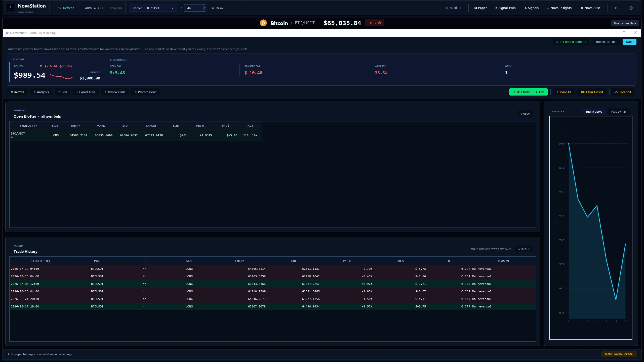Select the 2026-07-17 04:00 trade row
Screen dimensions: 644x362
(x=273, y=269)
